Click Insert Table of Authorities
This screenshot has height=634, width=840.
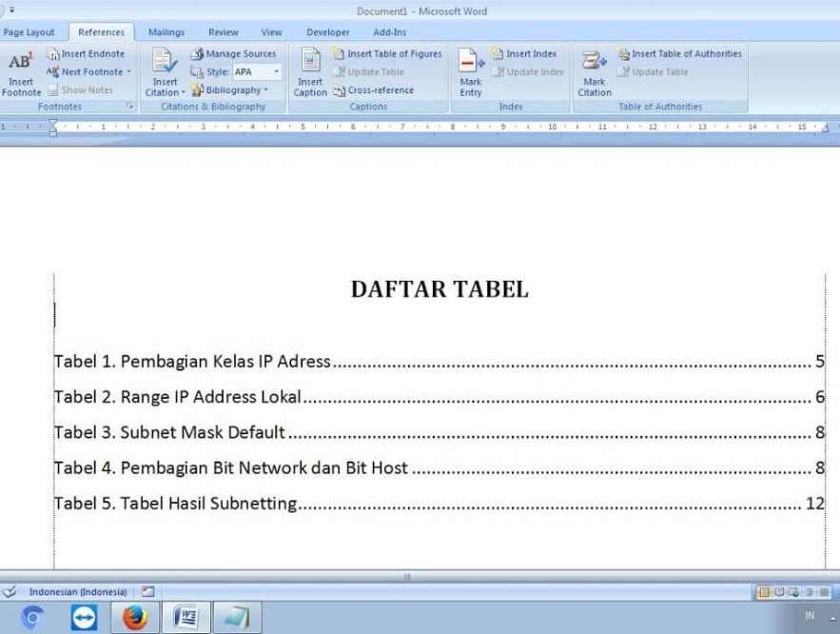pyautogui.click(x=679, y=53)
